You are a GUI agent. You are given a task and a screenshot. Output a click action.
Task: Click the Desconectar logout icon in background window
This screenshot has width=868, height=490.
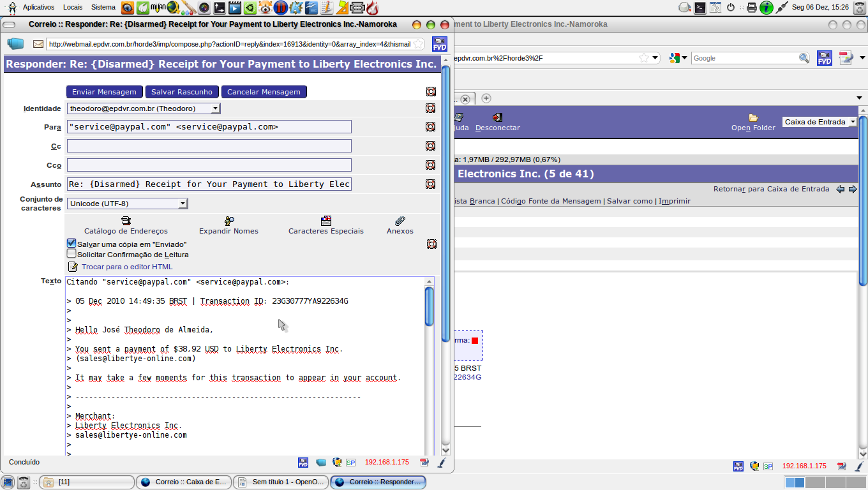[x=497, y=117]
